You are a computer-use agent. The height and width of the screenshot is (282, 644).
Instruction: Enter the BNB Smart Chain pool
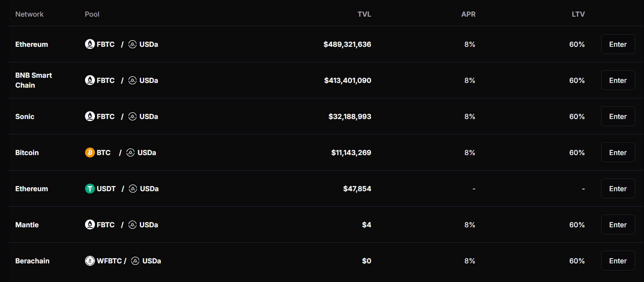(x=618, y=81)
